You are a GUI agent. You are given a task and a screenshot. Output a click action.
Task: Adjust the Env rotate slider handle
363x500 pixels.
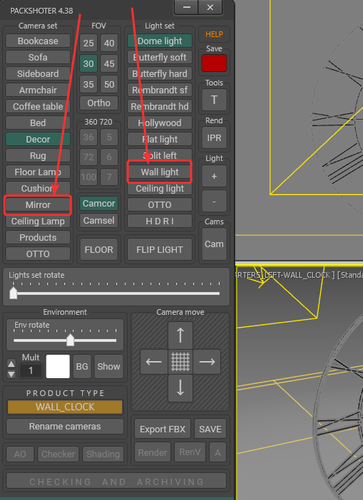point(70,340)
